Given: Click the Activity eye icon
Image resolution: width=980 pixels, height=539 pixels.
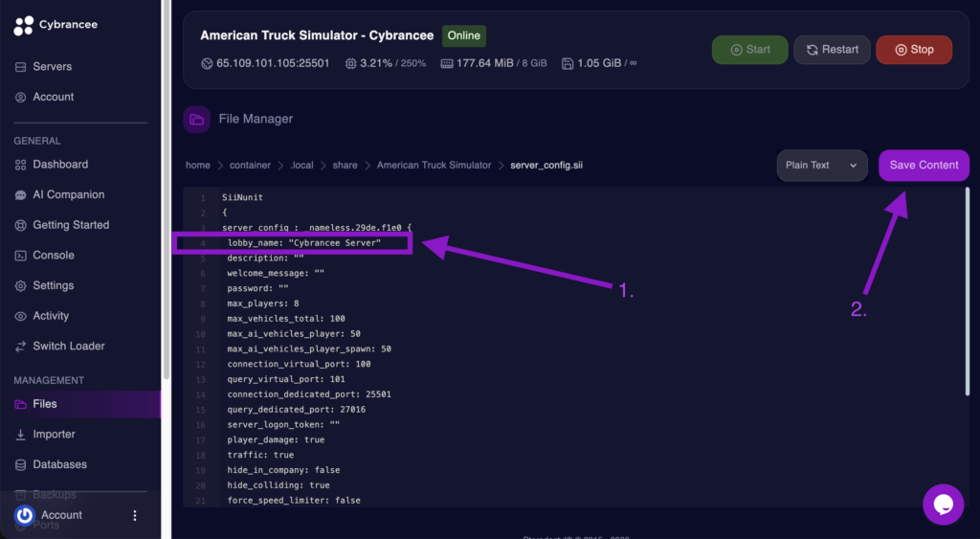Looking at the screenshot, I should [21, 316].
